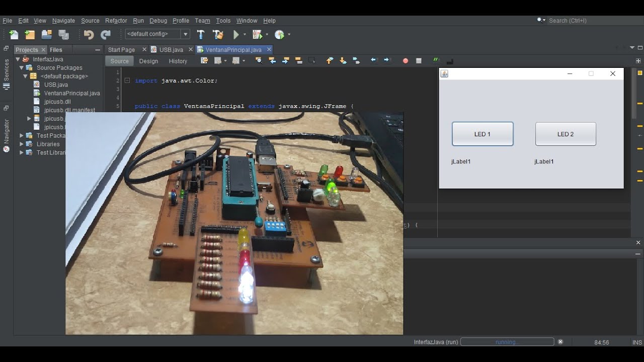Screen dimensions: 644x362
Task: Open the File menu
Action: (7, 21)
